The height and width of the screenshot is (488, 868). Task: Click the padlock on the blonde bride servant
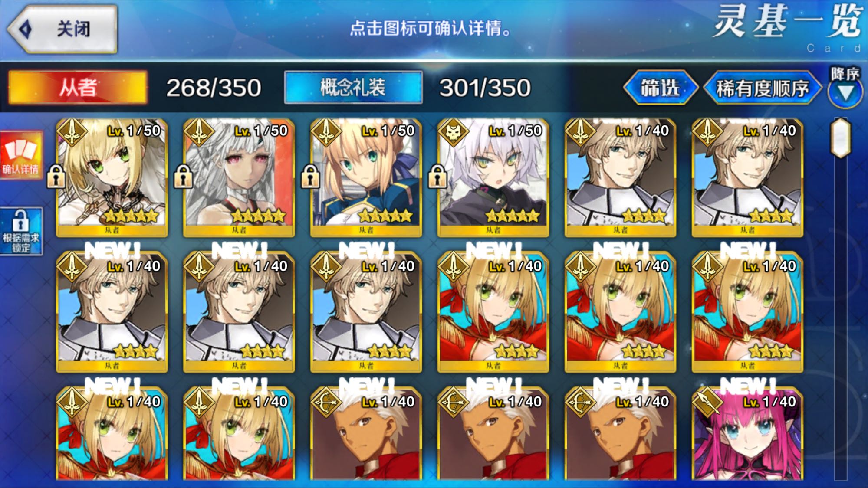click(x=56, y=176)
